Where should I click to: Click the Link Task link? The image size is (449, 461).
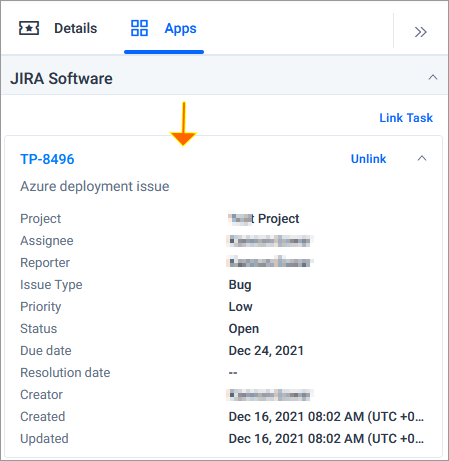[406, 118]
